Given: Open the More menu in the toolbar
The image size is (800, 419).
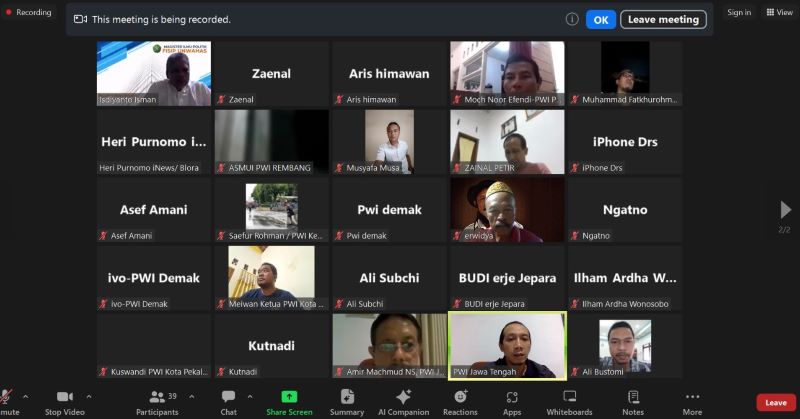Looking at the screenshot, I should (692, 401).
